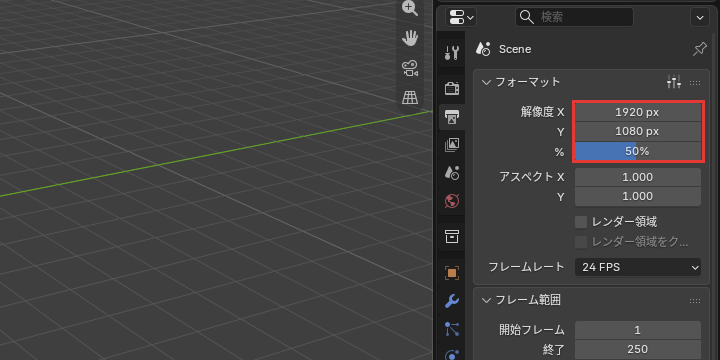Screen dimensions: 720x360
Task: Click the Scene datablock icon
Action: (x=483, y=49)
